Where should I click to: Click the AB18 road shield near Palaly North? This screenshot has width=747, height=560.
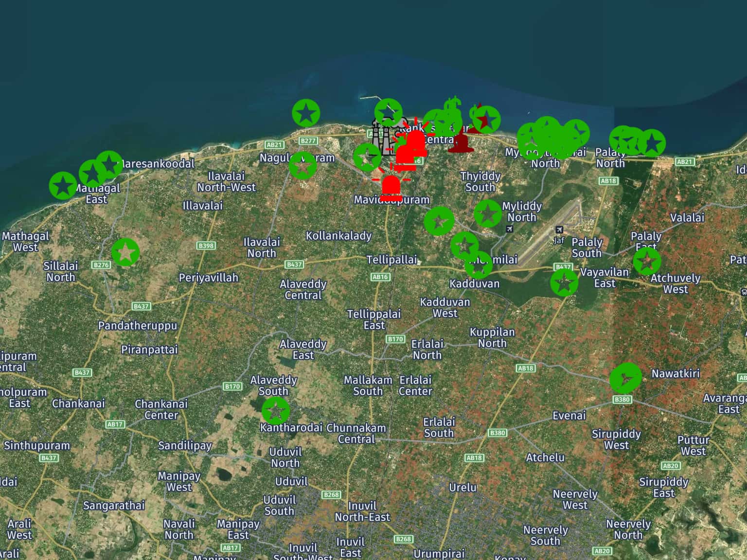[608, 181]
